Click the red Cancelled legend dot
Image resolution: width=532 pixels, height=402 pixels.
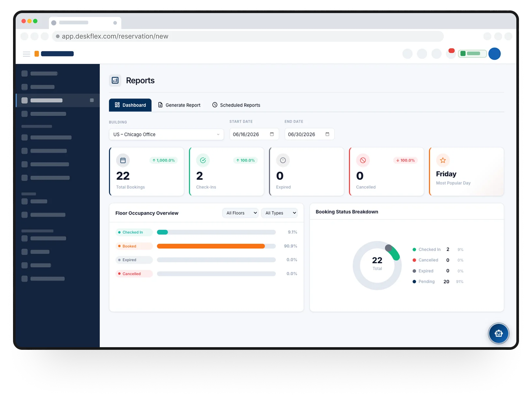tap(414, 260)
